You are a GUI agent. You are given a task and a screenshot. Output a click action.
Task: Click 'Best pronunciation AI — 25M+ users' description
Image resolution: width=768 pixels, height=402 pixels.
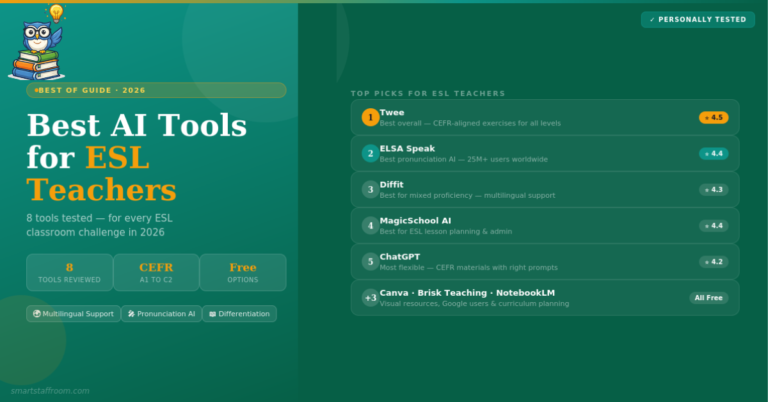click(463, 160)
